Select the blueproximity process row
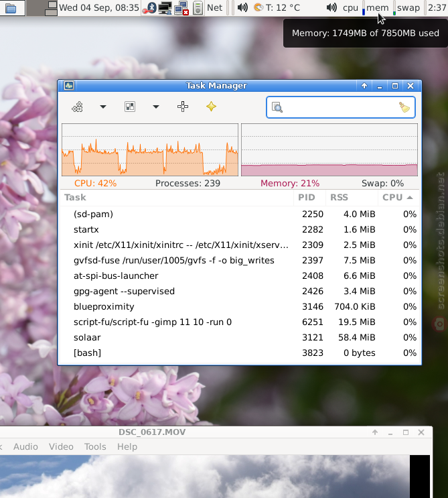The image size is (448, 498). click(x=240, y=306)
